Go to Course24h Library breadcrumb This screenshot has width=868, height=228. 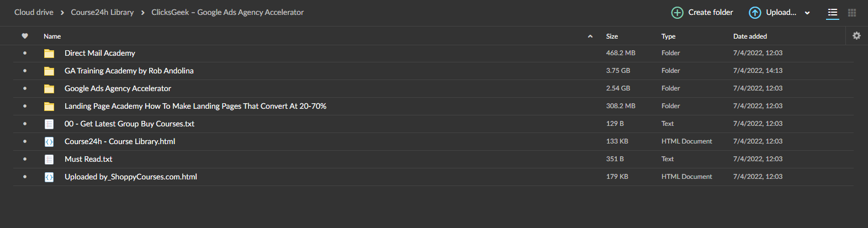point(102,12)
